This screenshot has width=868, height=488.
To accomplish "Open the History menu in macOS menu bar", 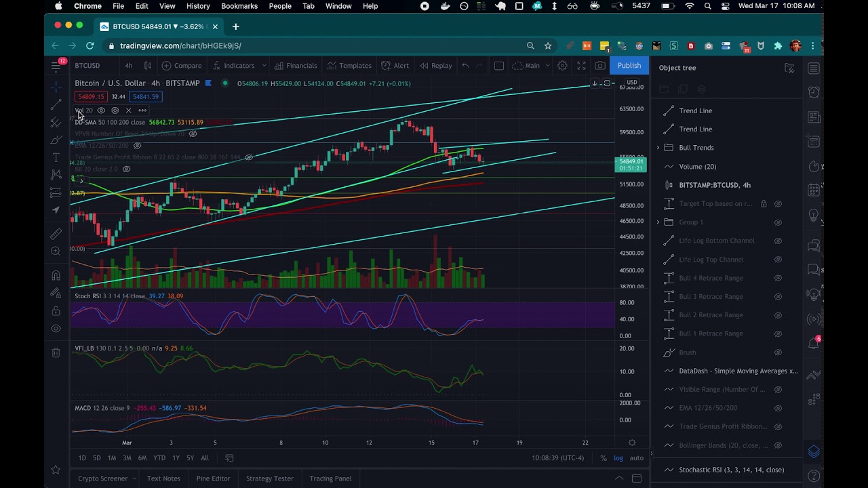I will (198, 6).
